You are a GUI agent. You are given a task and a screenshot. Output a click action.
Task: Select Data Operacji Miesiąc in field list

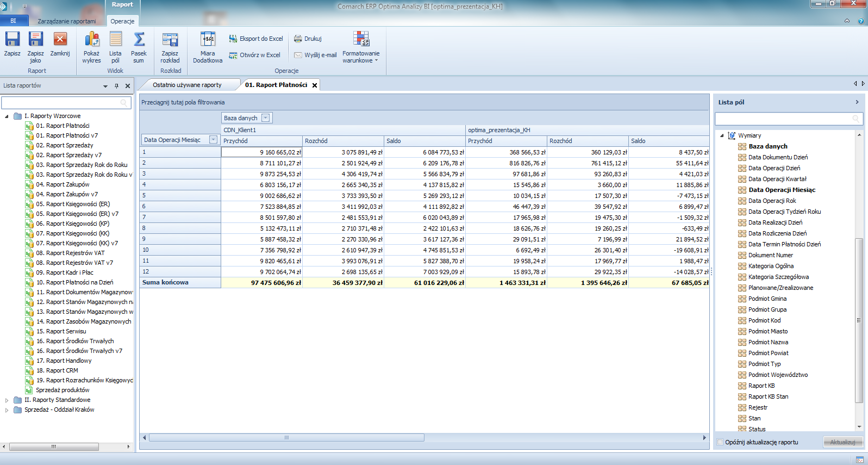(x=782, y=190)
